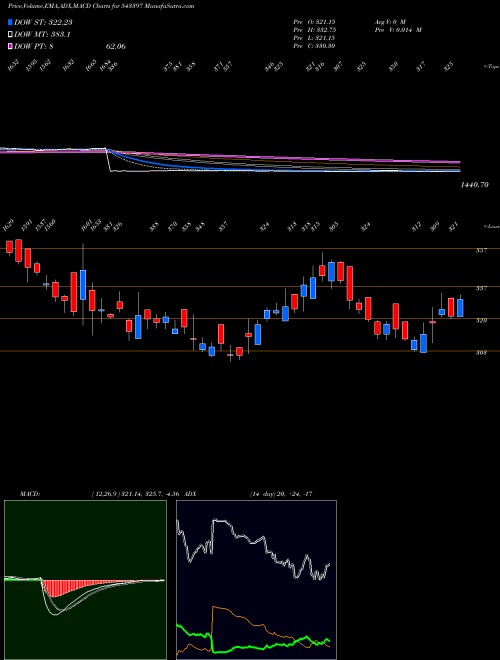Screen dimensions: 500x660
Task: Click the 337 price level label
Action: (x=481, y=289)
